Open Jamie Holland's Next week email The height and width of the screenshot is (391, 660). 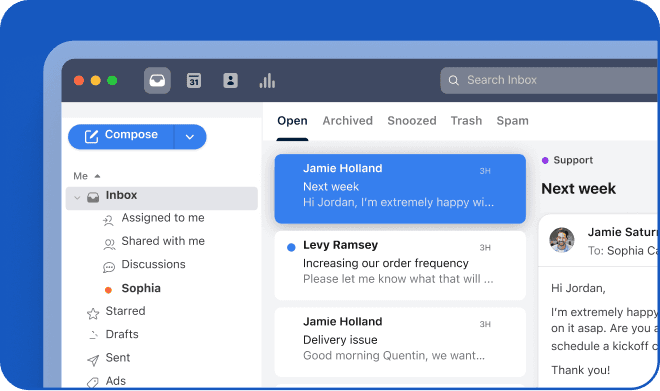(x=400, y=189)
